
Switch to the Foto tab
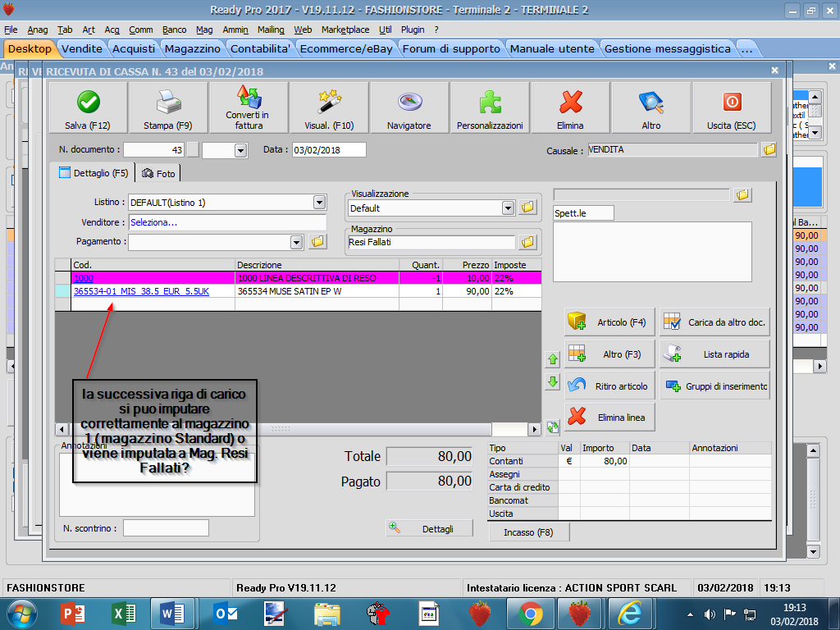pyautogui.click(x=158, y=174)
